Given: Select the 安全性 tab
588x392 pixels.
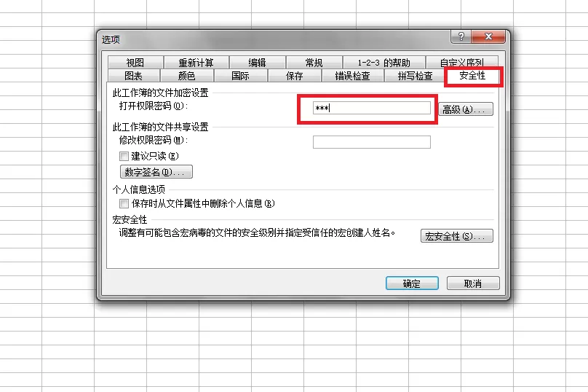Looking at the screenshot, I should tap(472, 76).
